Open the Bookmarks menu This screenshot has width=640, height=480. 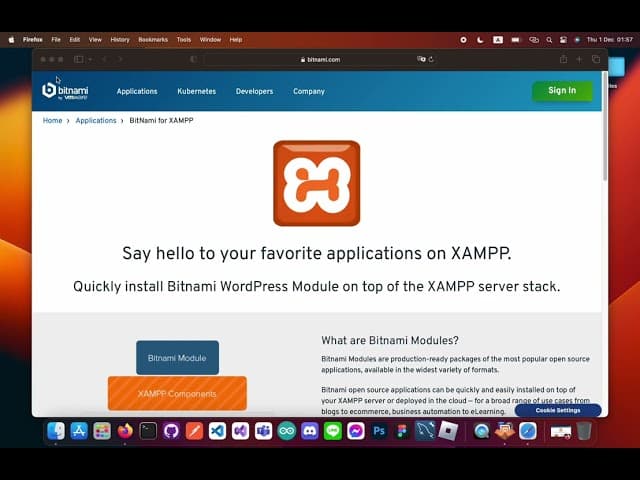(x=153, y=40)
